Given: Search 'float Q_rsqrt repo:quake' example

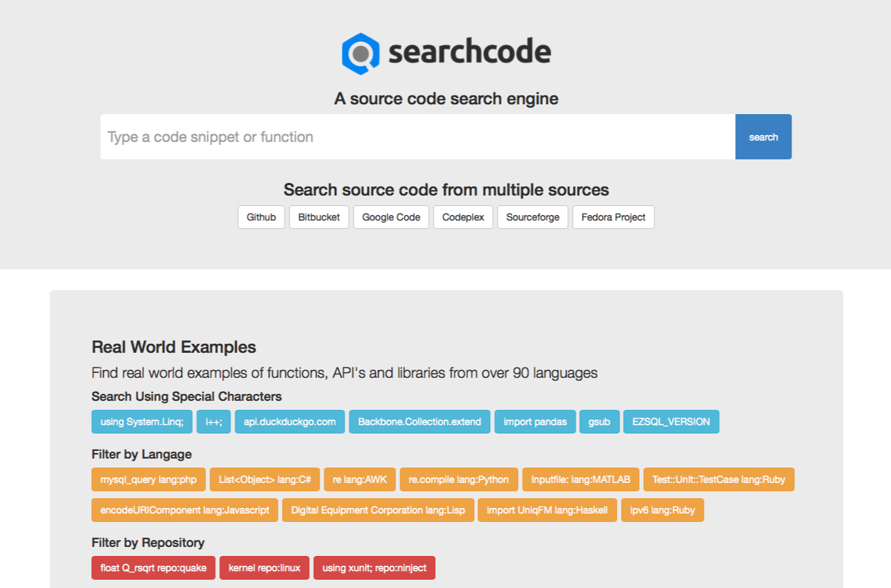Looking at the screenshot, I should [x=153, y=568].
